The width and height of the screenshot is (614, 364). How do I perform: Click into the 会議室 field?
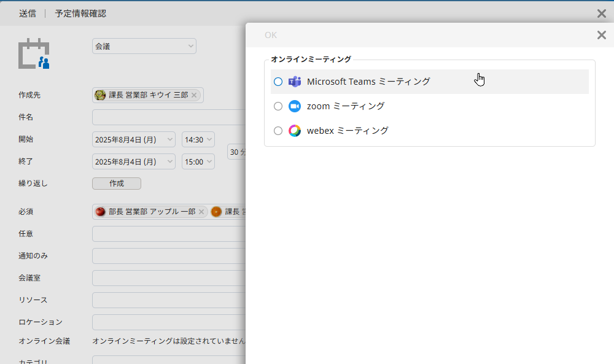(x=169, y=278)
